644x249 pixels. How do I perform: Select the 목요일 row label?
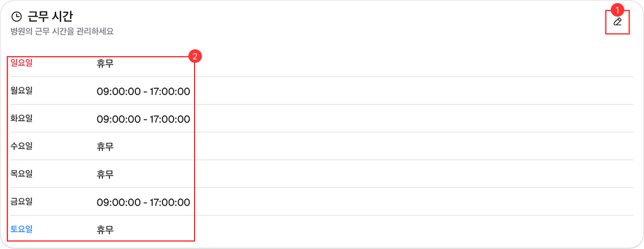(x=22, y=174)
